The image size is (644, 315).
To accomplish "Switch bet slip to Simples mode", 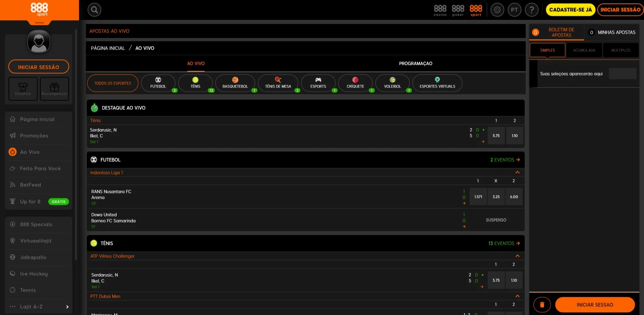I will pos(547,50).
